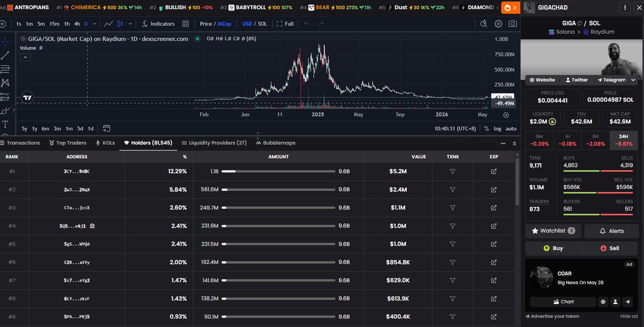644x327 pixels.
Task: Open the Indicators panel
Action: (158, 24)
